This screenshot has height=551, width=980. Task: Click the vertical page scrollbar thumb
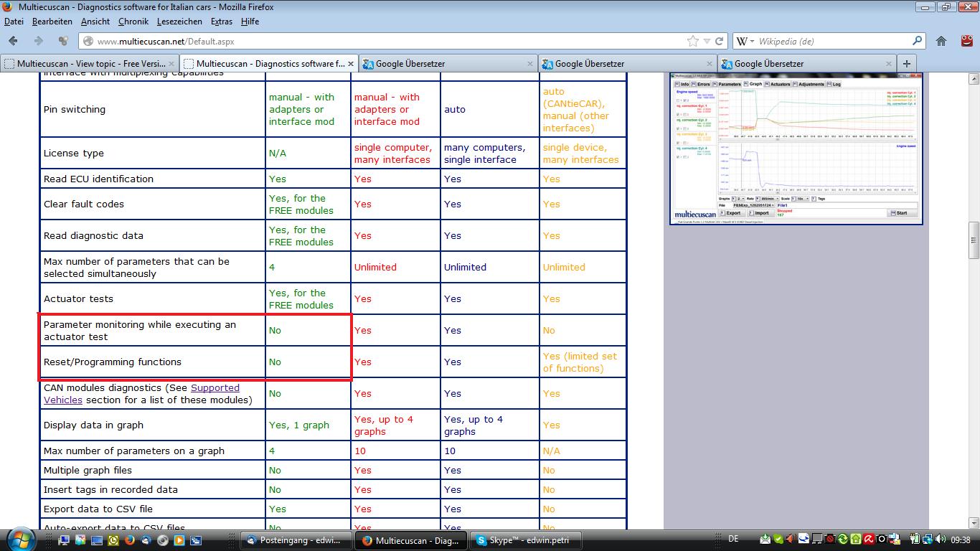974,240
